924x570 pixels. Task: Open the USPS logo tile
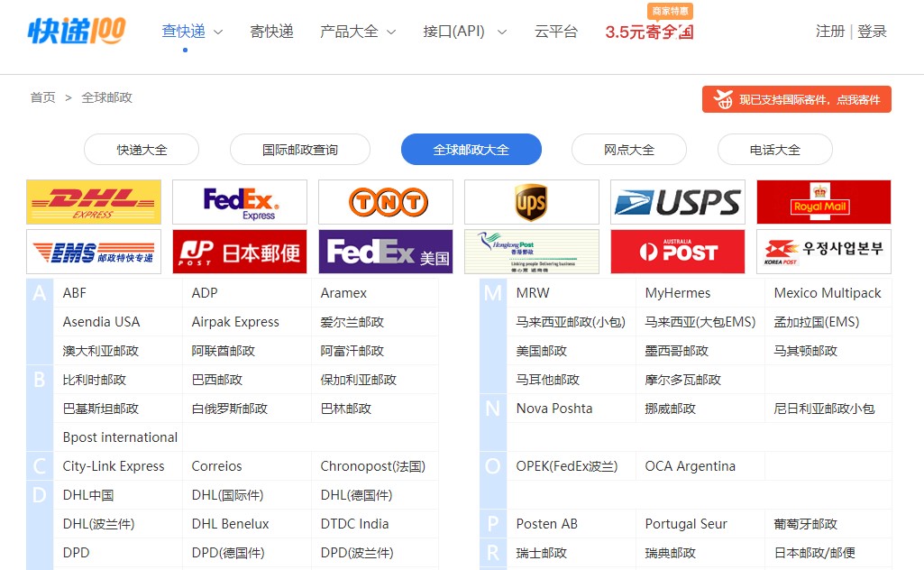pyautogui.click(x=678, y=202)
